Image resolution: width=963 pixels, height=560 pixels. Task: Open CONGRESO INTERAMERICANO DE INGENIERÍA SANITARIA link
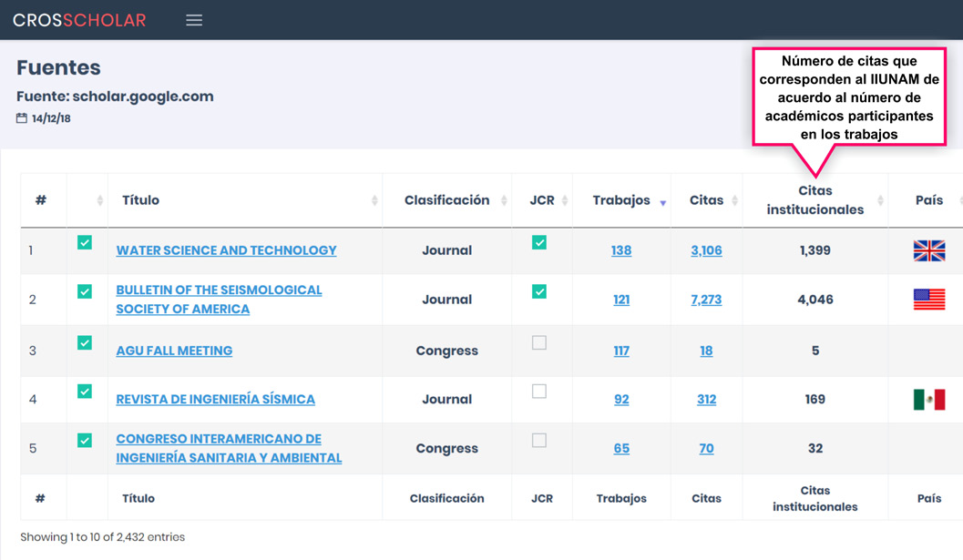click(229, 448)
